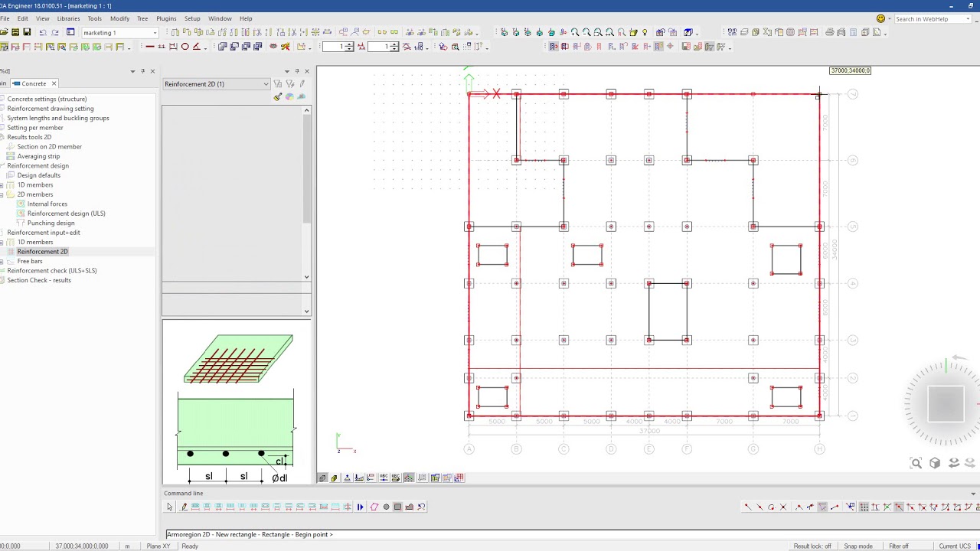The width and height of the screenshot is (980, 551).
Task: Open the Plugins menu
Action: pyautogui.click(x=166, y=18)
